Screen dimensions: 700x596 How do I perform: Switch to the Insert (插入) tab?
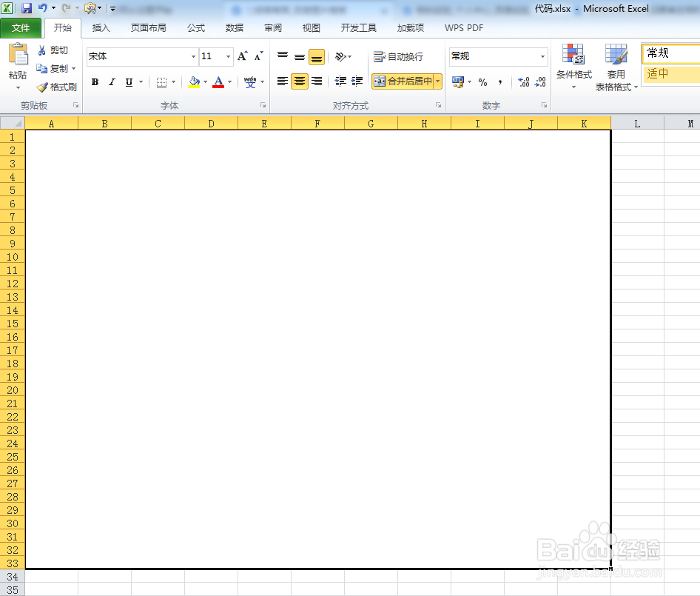click(x=101, y=28)
